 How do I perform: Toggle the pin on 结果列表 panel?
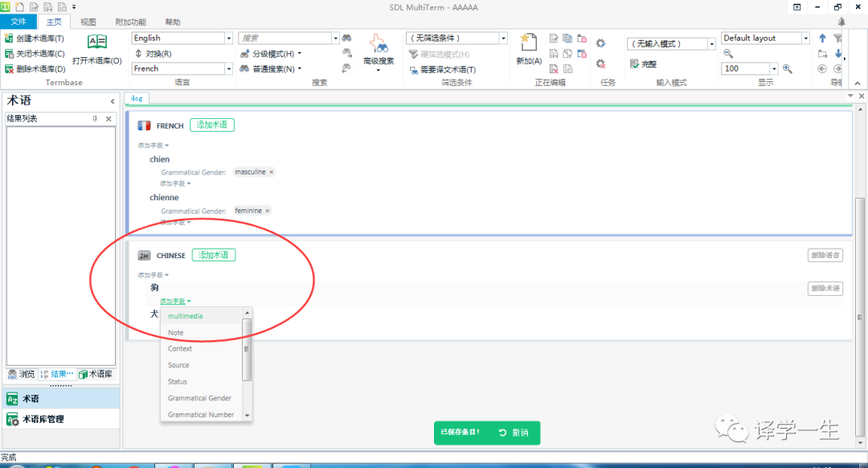(x=95, y=118)
